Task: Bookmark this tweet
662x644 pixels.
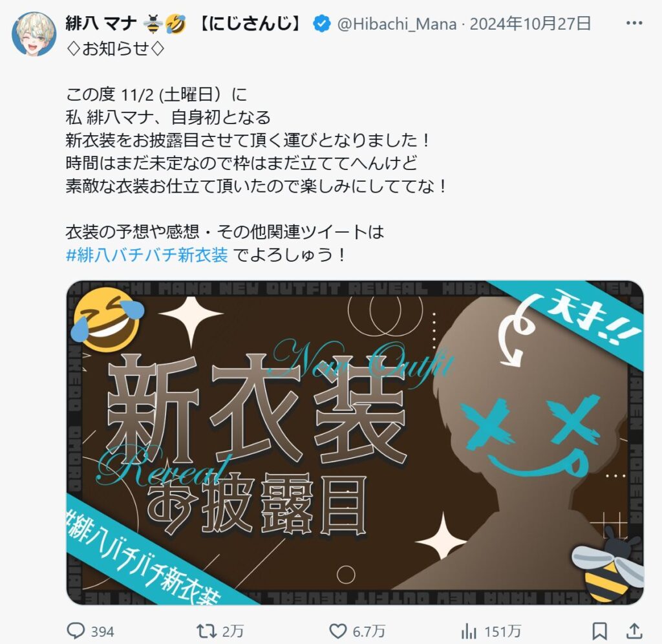Action: (x=599, y=631)
